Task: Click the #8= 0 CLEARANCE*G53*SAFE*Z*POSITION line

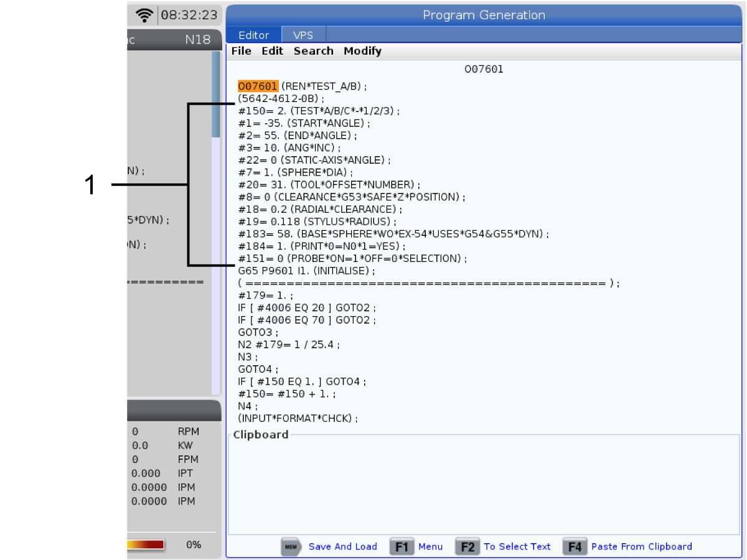Action: [x=352, y=197]
